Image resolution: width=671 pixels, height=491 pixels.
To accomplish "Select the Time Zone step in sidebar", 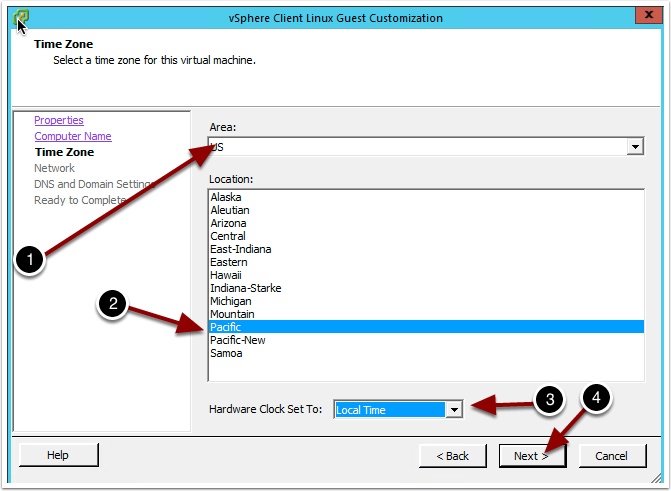I will 64,152.
